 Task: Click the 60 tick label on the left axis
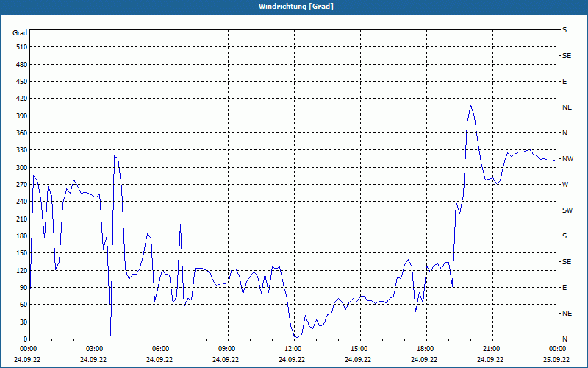tap(23, 305)
